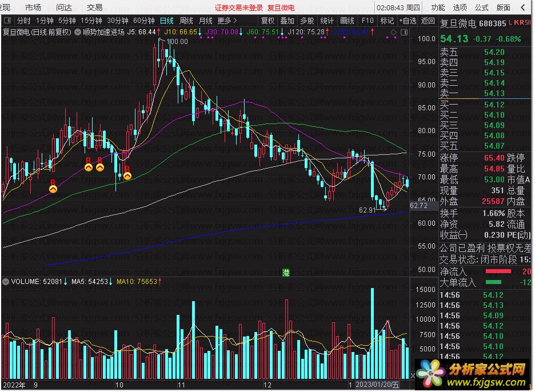Click the 叠加 overlay button
Image resolution: width=535 pixels, height=392 pixels.
click(288, 21)
